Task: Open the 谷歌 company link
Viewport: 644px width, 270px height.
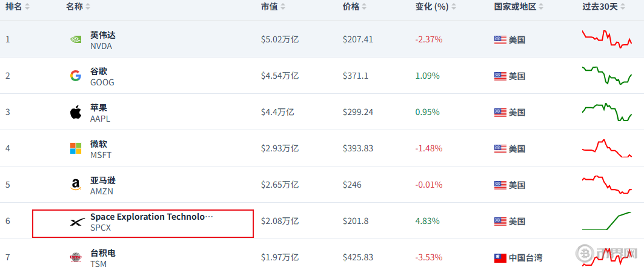Action: pos(99,71)
